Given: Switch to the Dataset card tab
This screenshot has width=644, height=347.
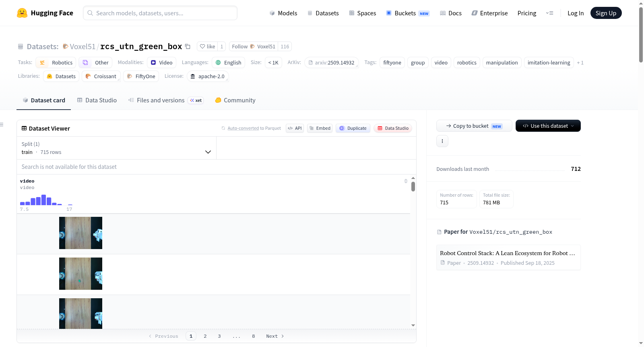Looking at the screenshot, I should point(44,100).
